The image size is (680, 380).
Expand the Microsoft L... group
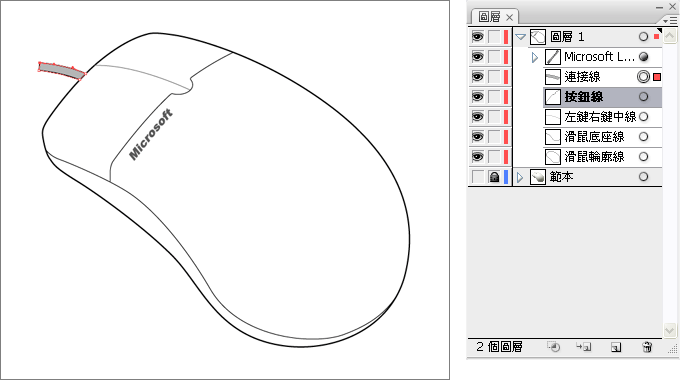point(535,57)
